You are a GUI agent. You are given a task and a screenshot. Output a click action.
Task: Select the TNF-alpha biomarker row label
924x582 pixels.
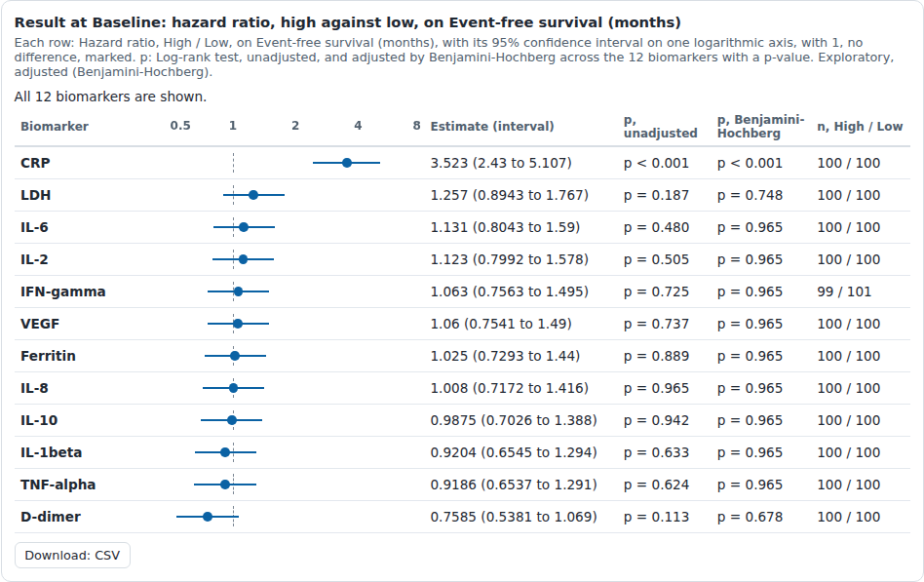[x=58, y=485]
